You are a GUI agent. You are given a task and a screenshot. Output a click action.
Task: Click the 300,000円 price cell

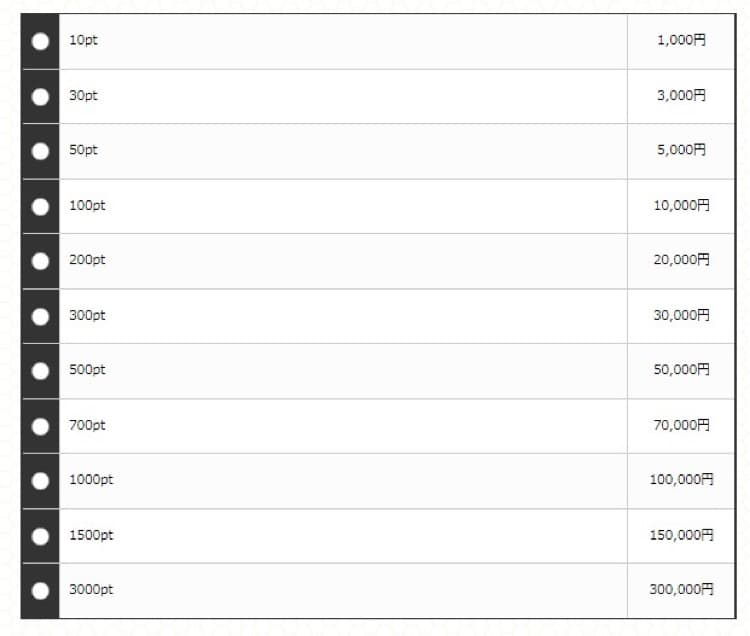(x=681, y=591)
